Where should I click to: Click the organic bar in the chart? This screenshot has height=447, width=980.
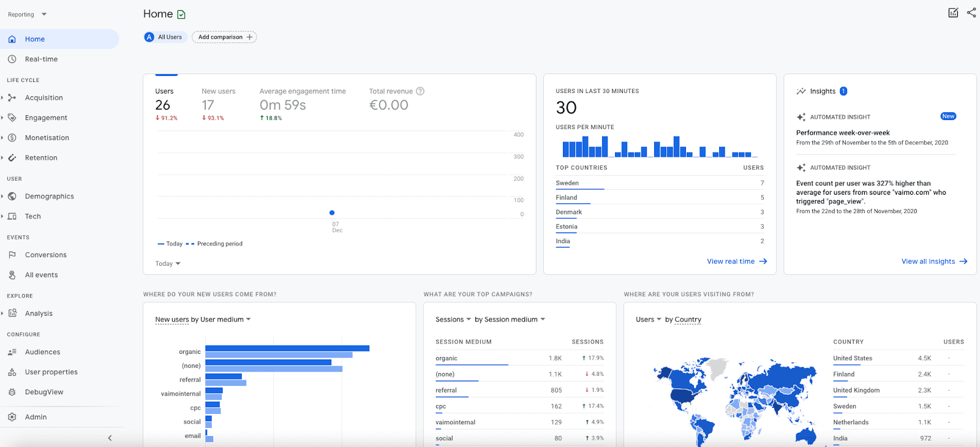tap(287, 348)
